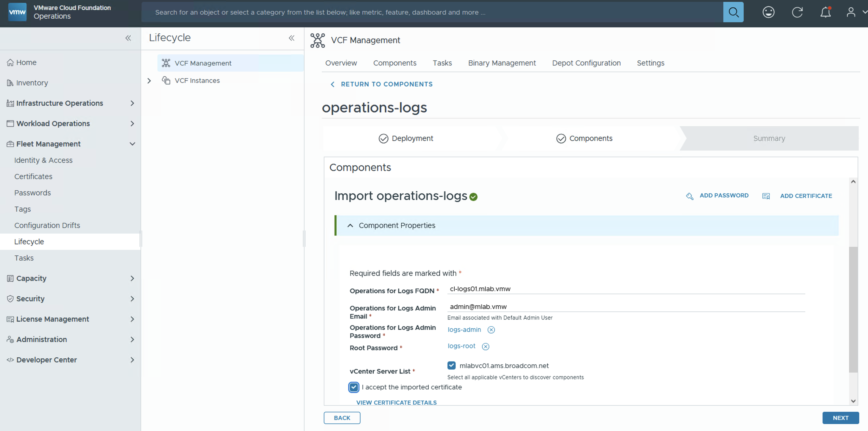Screen dimensions: 868x431
Task: Expand Infrastructure Operations menu
Action: click(x=132, y=103)
